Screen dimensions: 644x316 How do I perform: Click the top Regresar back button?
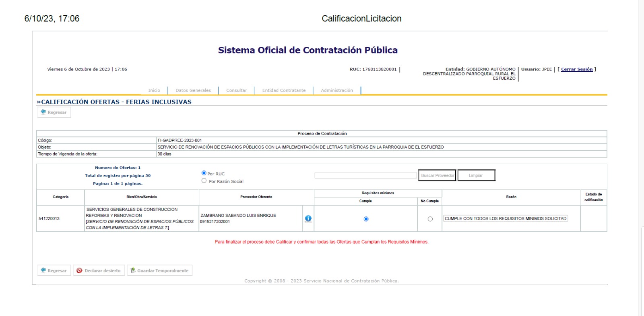[x=54, y=112]
